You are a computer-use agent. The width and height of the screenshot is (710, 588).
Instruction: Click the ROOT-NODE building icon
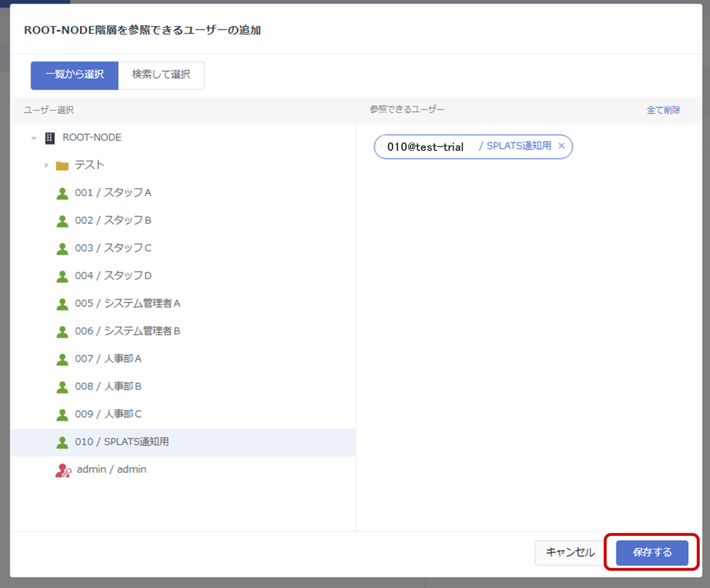pyautogui.click(x=50, y=138)
